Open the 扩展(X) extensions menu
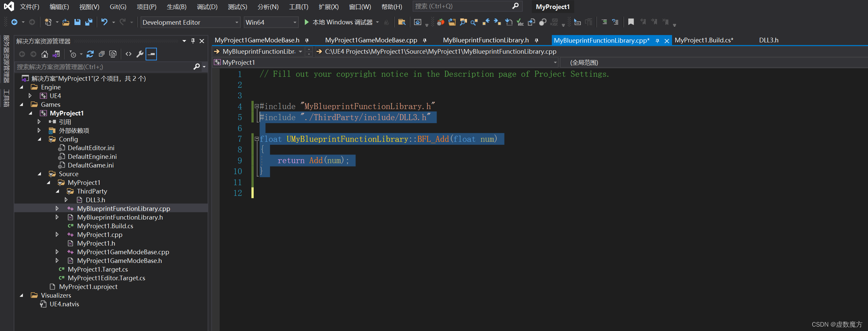The height and width of the screenshot is (331, 868). (x=329, y=7)
